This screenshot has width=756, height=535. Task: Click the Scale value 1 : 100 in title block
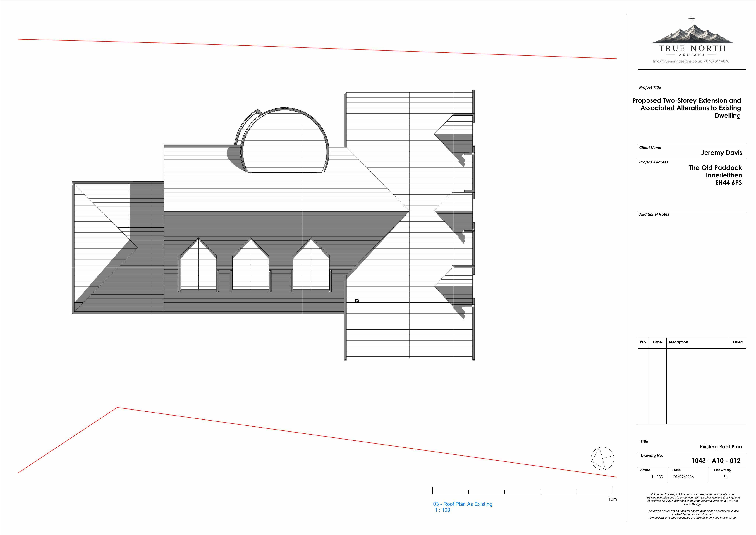click(657, 477)
